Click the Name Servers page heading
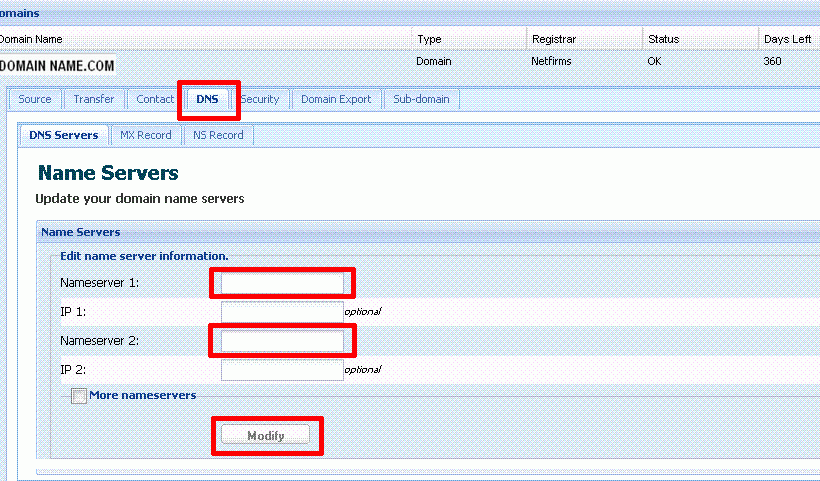This screenshot has width=820, height=481. pos(108,173)
